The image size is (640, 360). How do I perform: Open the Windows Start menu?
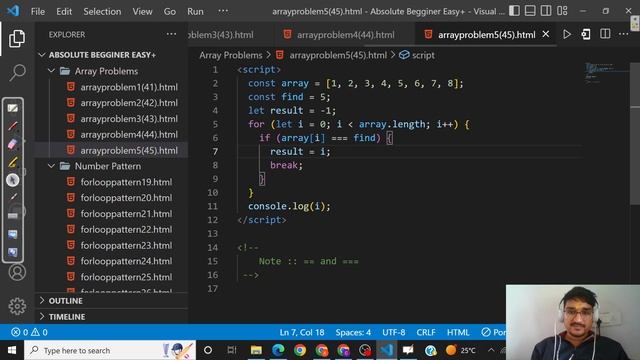click(x=12, y=350)
